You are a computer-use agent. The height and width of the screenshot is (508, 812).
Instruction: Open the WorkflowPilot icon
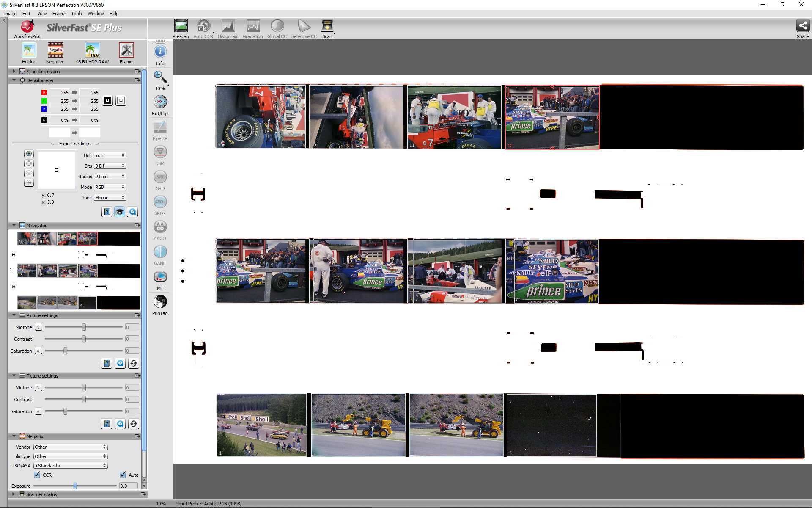27,27
